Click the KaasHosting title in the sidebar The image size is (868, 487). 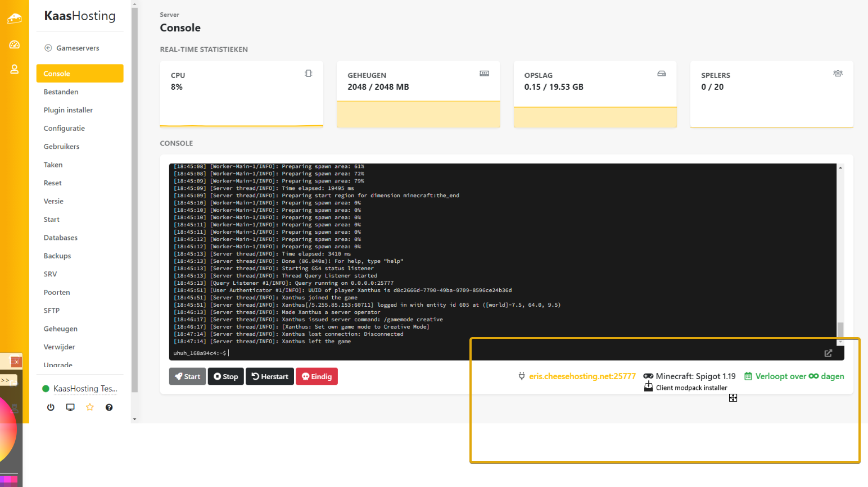coord(80,16)
